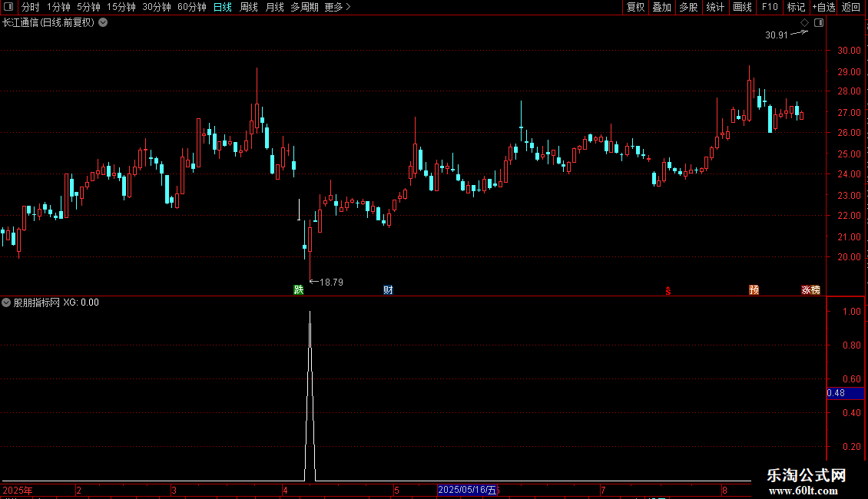Click the 叠加 overlay button
The width and height of the screenshot is (868, 499).
(x=662, y=7)
